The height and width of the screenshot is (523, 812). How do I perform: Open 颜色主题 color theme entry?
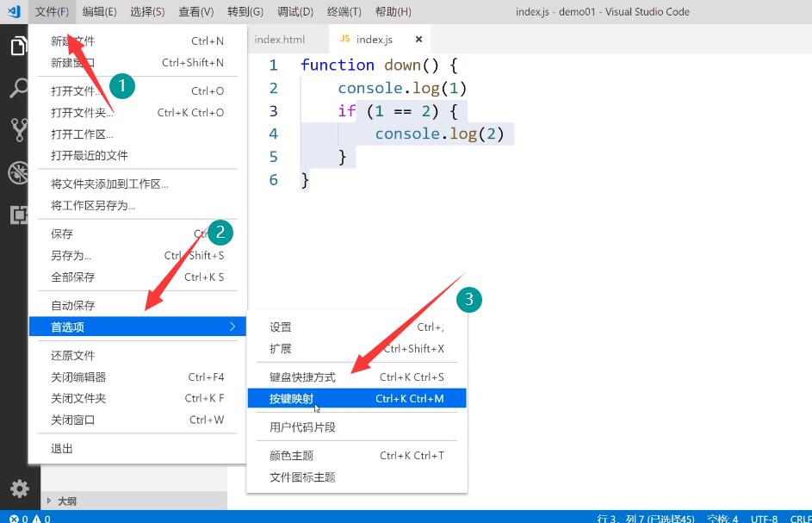coord(356,456)
